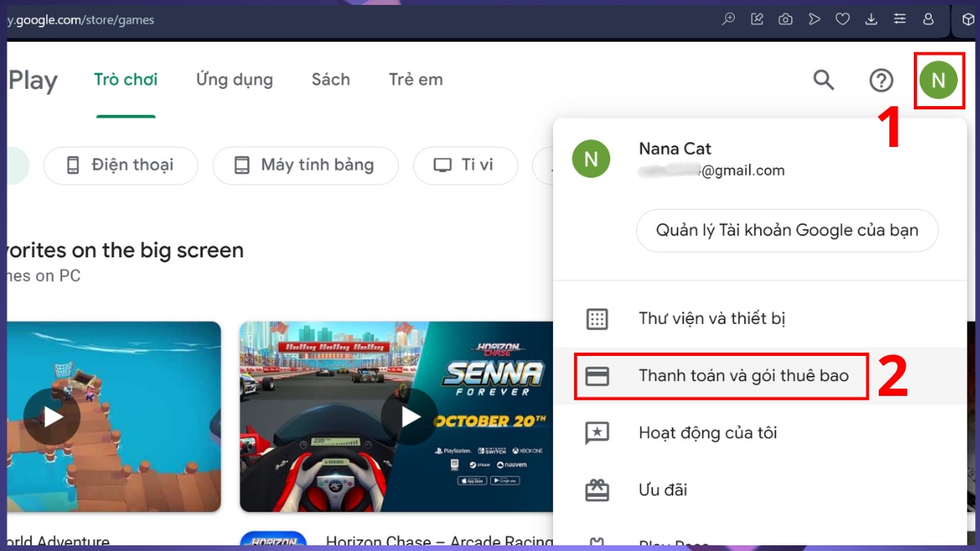
Task: Open Thanh toán và gói thuê bao
Action: click(x=759, y=376)
